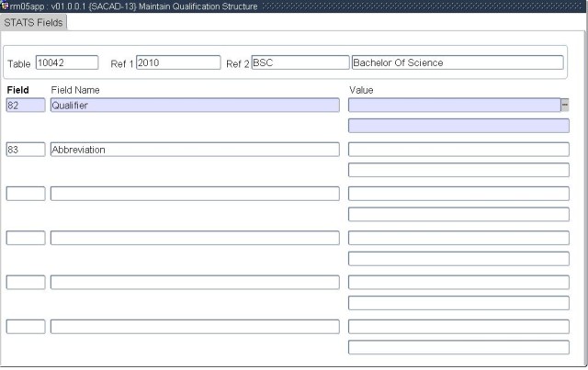The width and height of the screenshot is (588, 370).
Task: Switch to the STATS Fields tab
Action: tap(33, 22)
